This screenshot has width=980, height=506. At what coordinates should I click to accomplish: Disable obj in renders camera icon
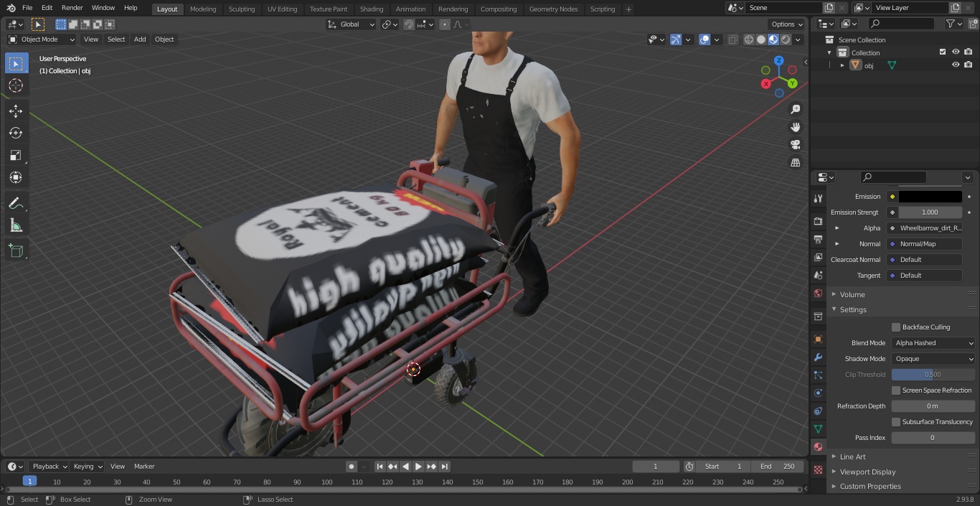pos(969,65)
